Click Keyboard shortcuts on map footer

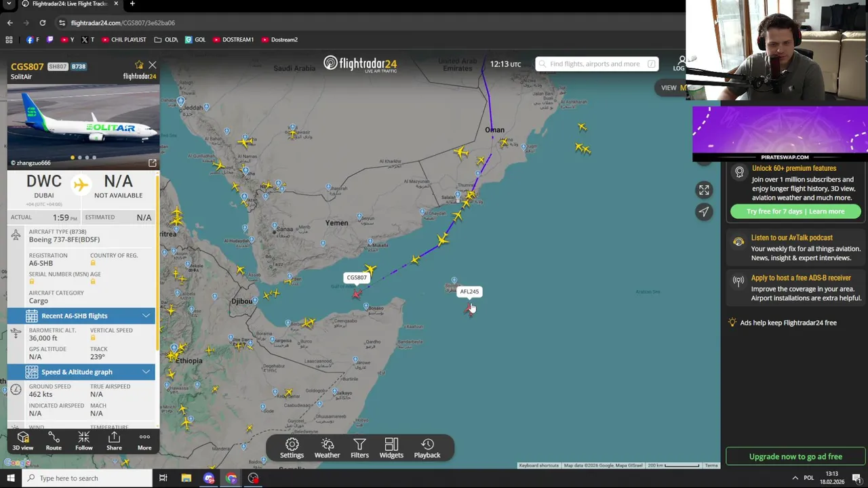[540, 466]
